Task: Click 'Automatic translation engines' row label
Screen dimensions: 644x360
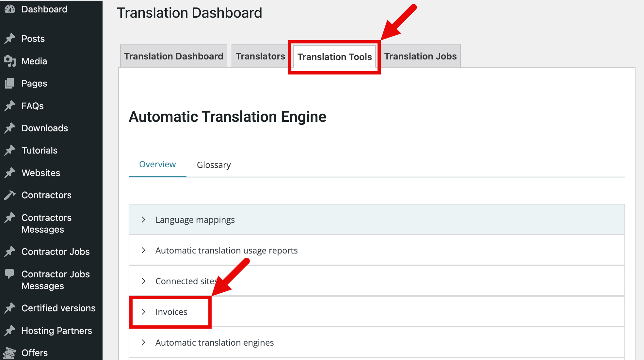Action: pyautogui.click(x=215, y=343)
